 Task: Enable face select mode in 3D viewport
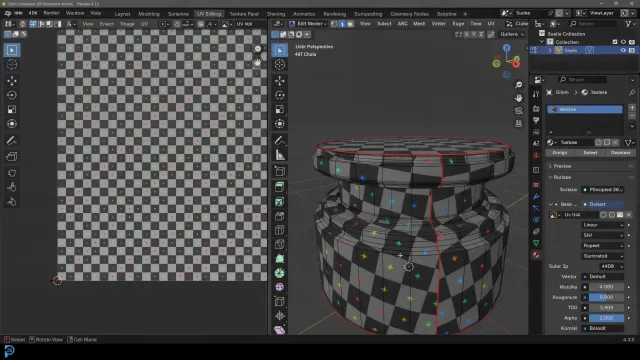pos(350,24)
